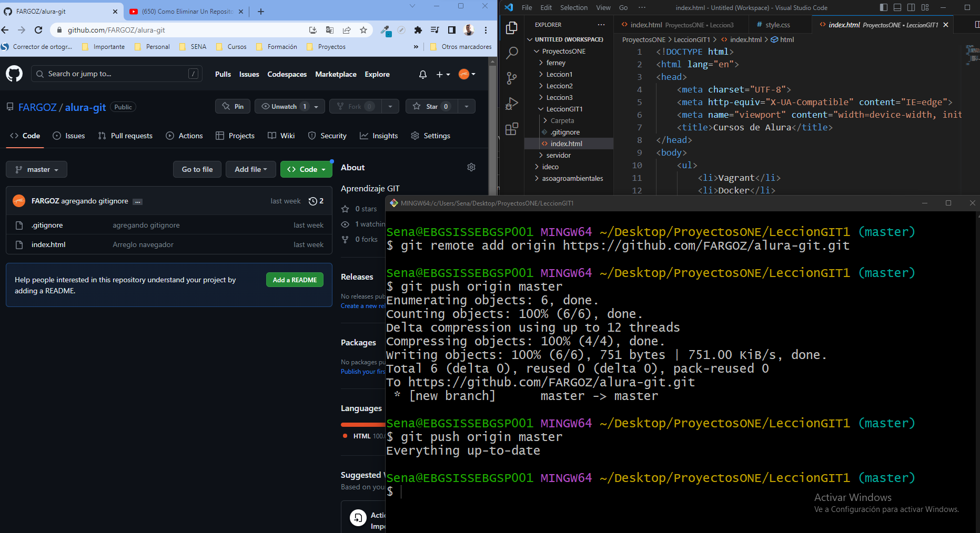This screenshot has width=980, height=533.
Task: Close the index.html LeccionGIT1 editor tab
Action: 946,25
